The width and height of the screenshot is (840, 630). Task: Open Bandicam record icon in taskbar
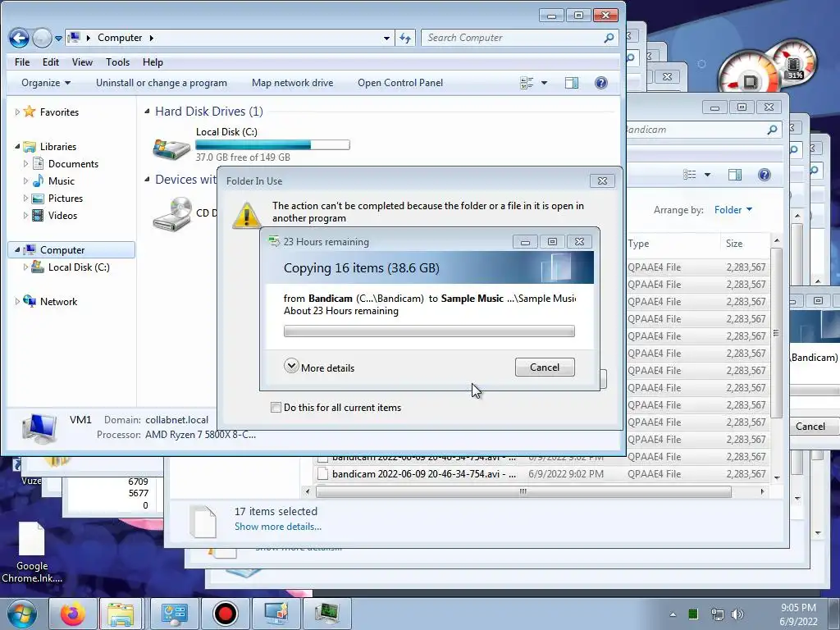(x=225, y=614)
